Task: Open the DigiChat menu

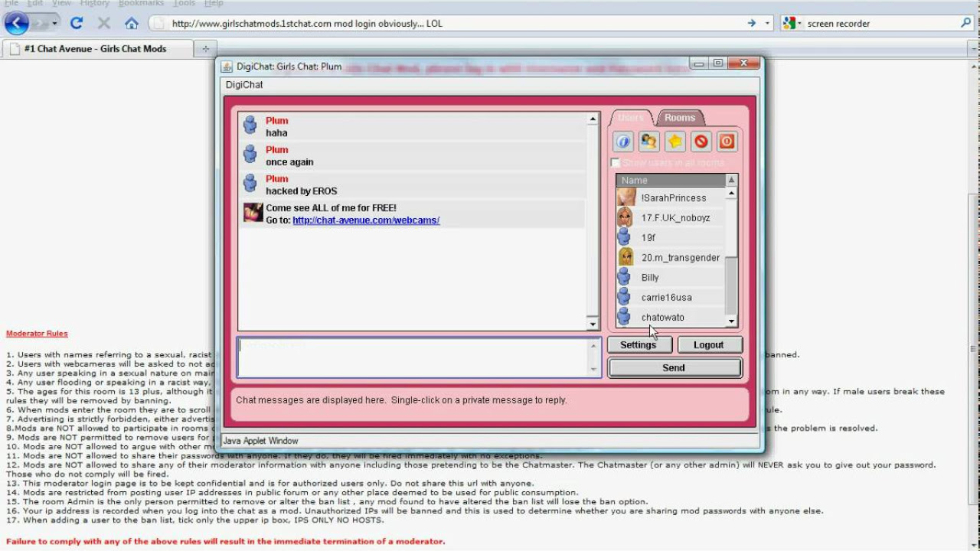Action: [244, 85]
